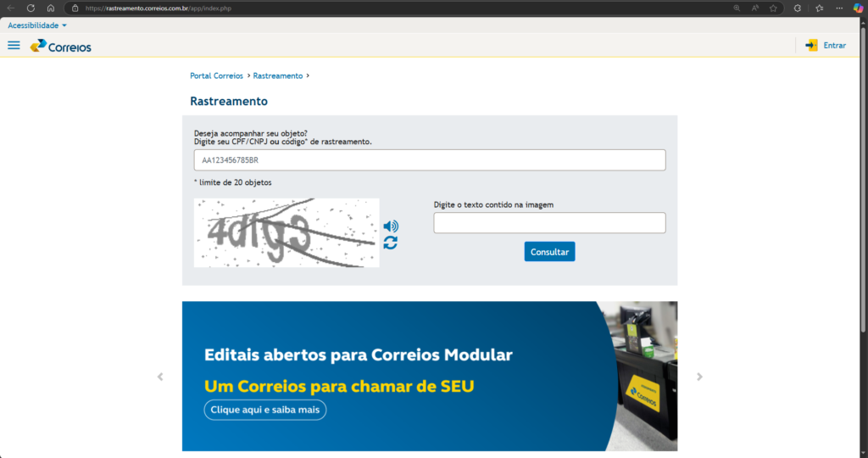Open the Copilot sidebar icon
Viewport: 868px width, 458px height.
(858, 8)
